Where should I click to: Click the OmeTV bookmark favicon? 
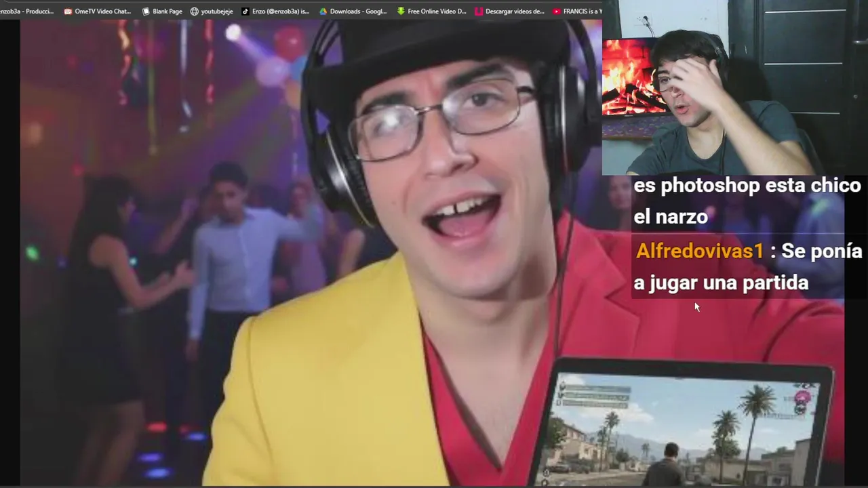(68, 11)
